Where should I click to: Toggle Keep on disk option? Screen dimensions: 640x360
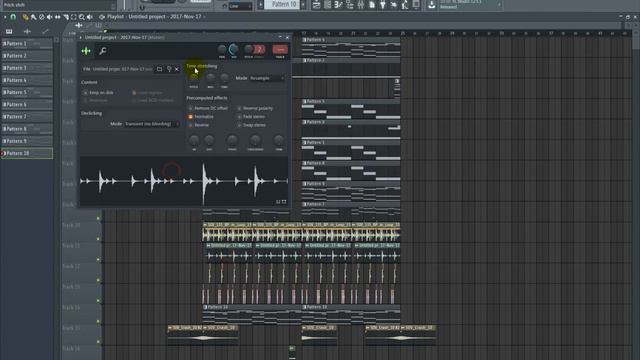pyautogui.click(x=98, y=93)
